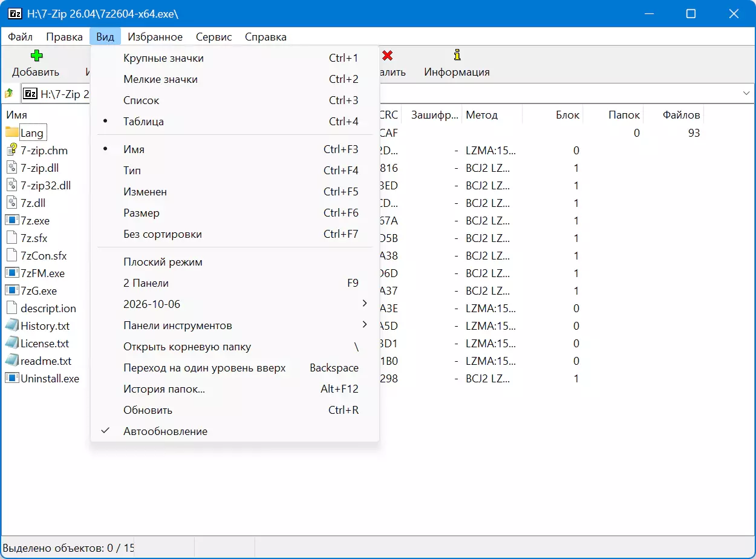Screen dimensions: 756x559
Task: Click the red X delete icon
Action: point(388,56)
